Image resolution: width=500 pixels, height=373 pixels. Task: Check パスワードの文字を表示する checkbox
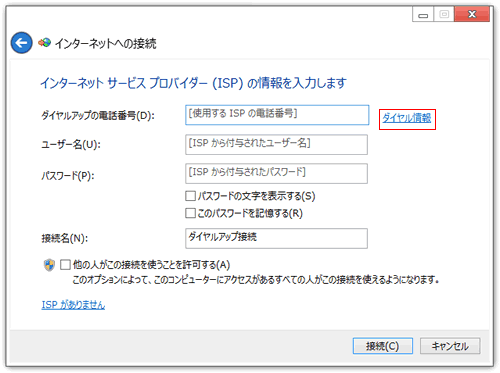click(190, 196)
